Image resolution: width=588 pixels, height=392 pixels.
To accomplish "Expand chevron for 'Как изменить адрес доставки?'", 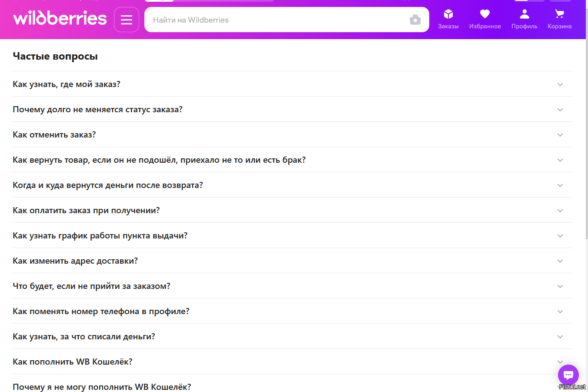I will pos(560,261).
